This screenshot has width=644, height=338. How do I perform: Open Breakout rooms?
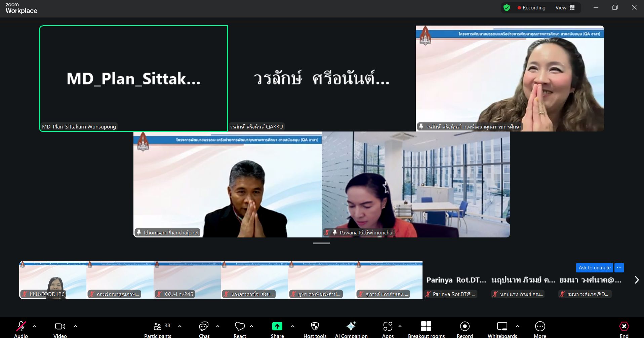click(x=426, y=329)
